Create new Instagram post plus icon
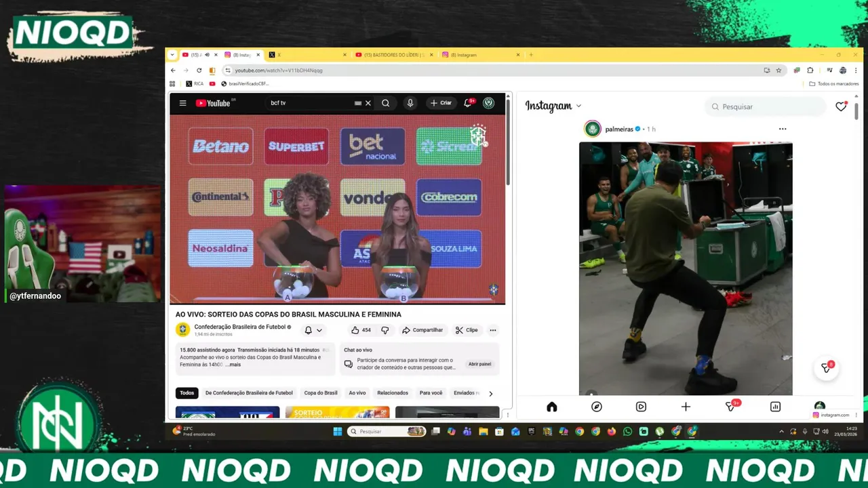868x488 pixels. coord(686,407)
